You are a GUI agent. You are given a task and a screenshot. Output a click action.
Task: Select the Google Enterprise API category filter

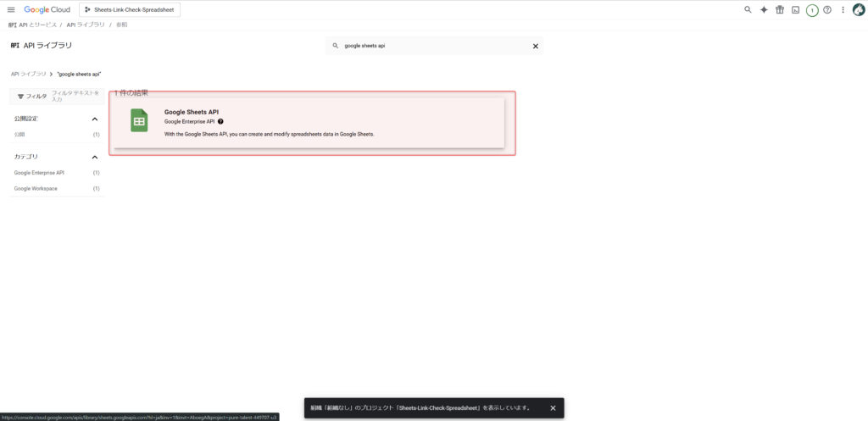pyautogui.click(x=39, y=173)
